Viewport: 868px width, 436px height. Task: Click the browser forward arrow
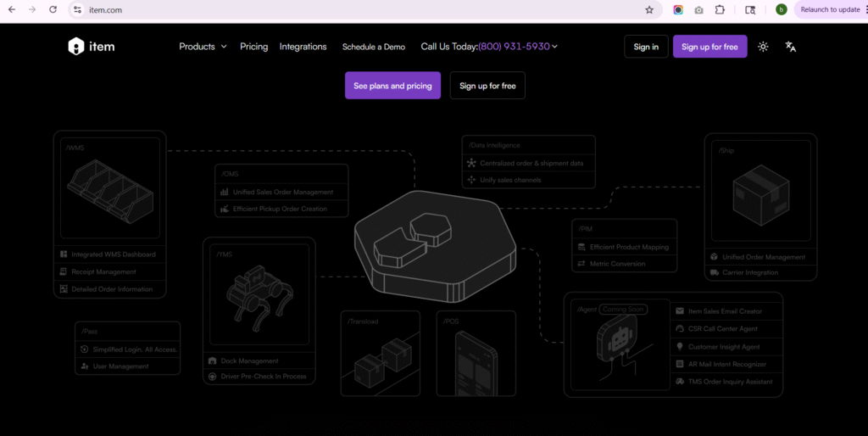(32, 9)
